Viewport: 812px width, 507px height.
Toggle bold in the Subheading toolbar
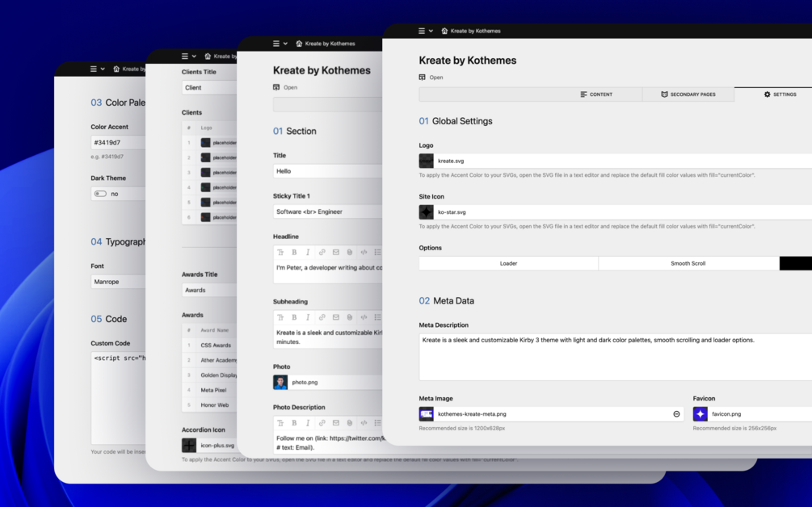click(x=294, y=317)
